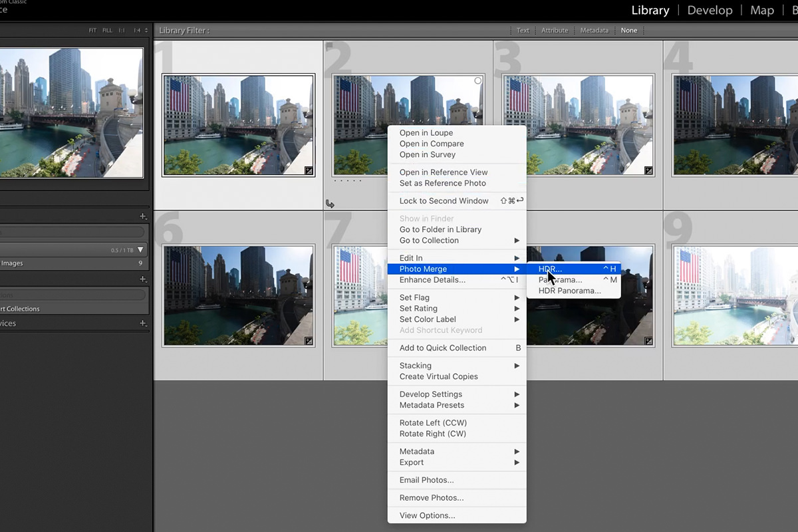Enable the Attribute library filter
Screen dimensions: 798x532
click(555, 31)
